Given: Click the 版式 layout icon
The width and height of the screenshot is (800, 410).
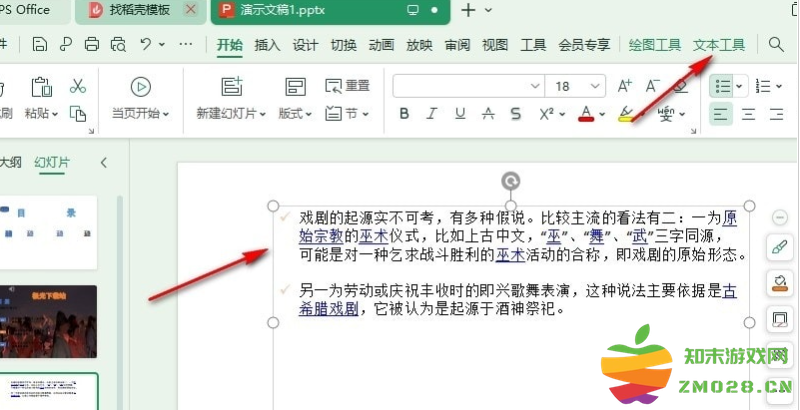Looking at the screenshot, I should (295, 87).
